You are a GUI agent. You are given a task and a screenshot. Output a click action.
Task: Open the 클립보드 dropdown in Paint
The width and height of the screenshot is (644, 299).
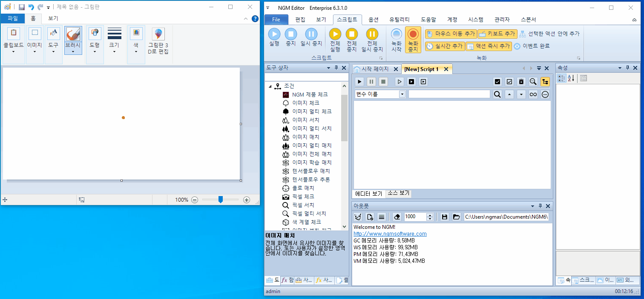(x=13, y=52)
